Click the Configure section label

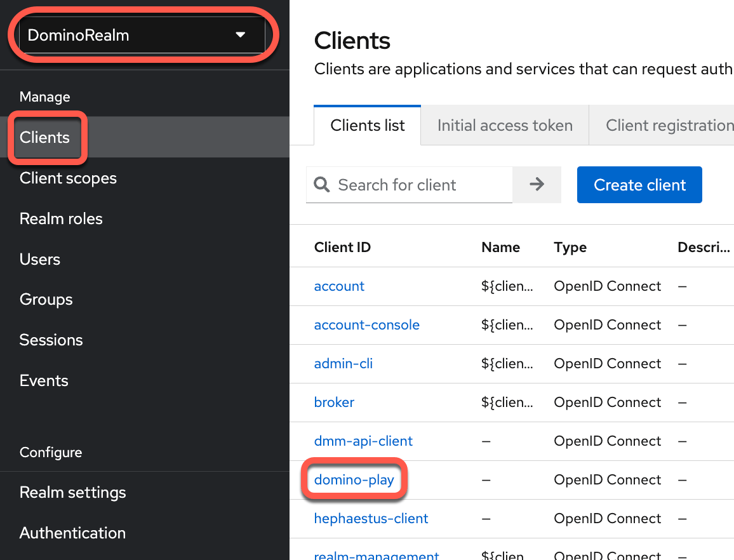(x=51, y=452)
